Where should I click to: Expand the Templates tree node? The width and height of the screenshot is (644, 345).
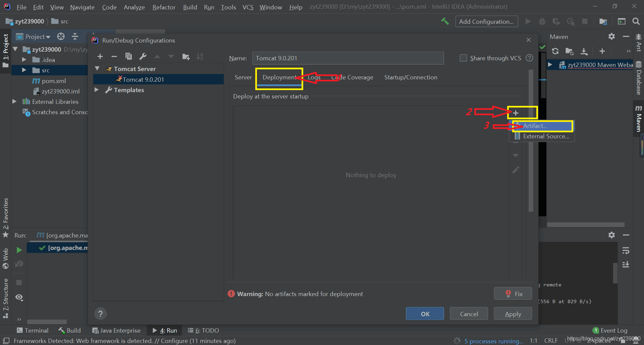(97, 90)
